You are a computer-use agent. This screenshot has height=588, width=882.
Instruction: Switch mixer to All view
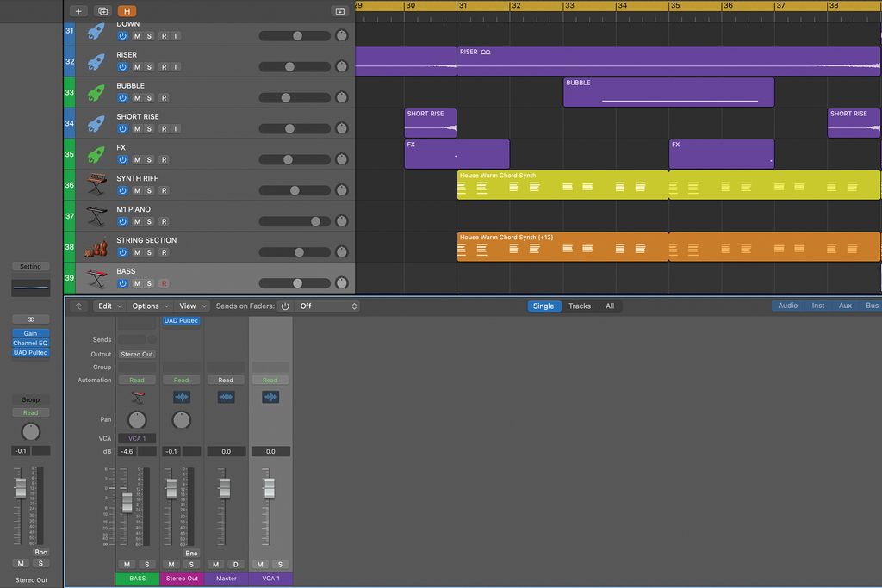tap(610, 306)
